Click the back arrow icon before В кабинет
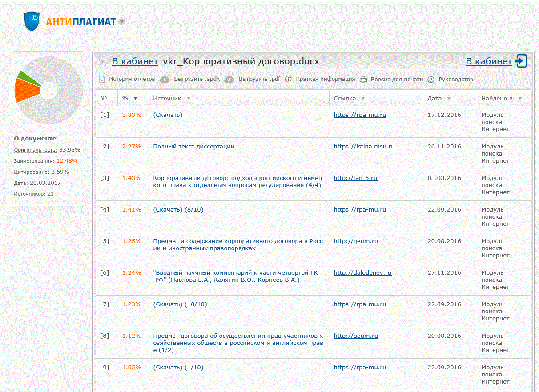539x392 pixels. [103, 61]
